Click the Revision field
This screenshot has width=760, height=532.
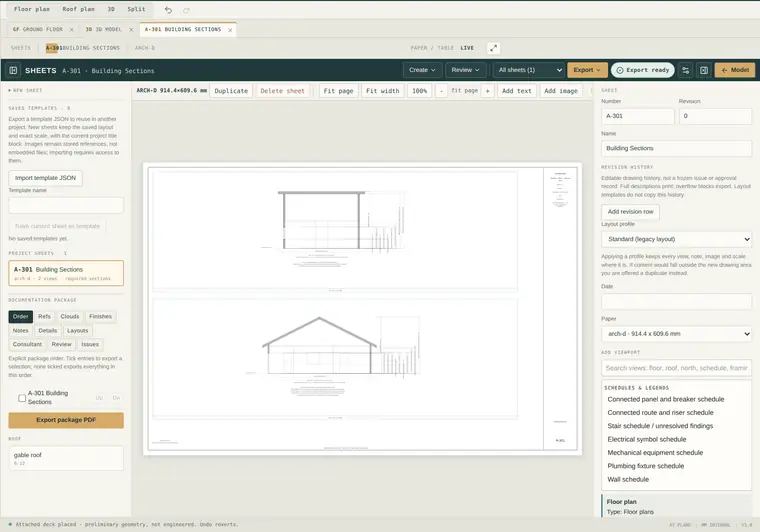click(715, 116)
